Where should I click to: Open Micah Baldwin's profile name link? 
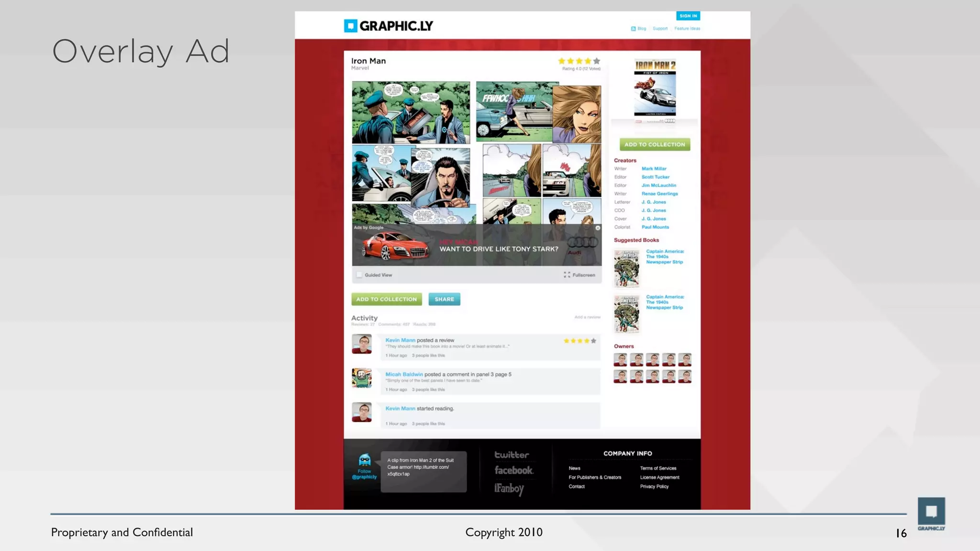pos(404,375)
